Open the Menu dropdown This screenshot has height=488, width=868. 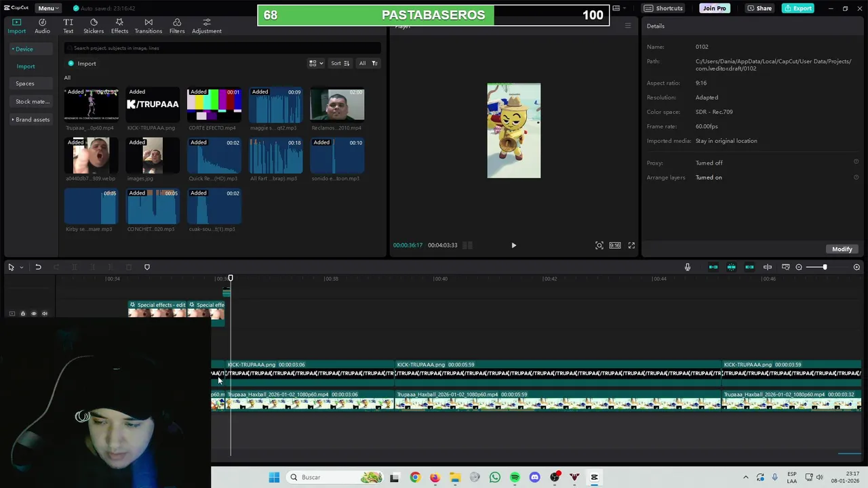(x=48, y=8)
